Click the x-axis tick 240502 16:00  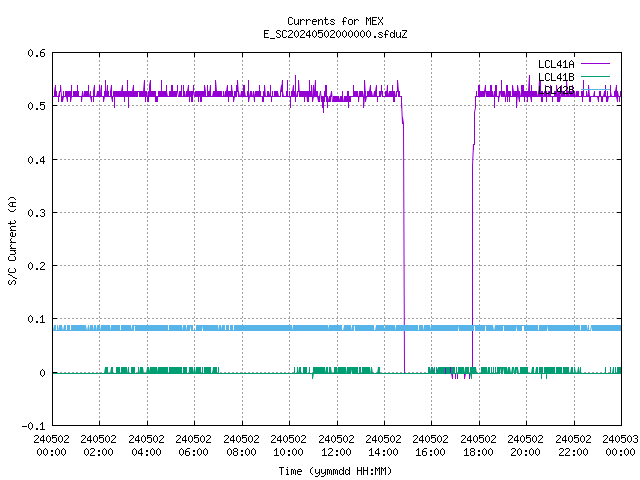[430, 445]
